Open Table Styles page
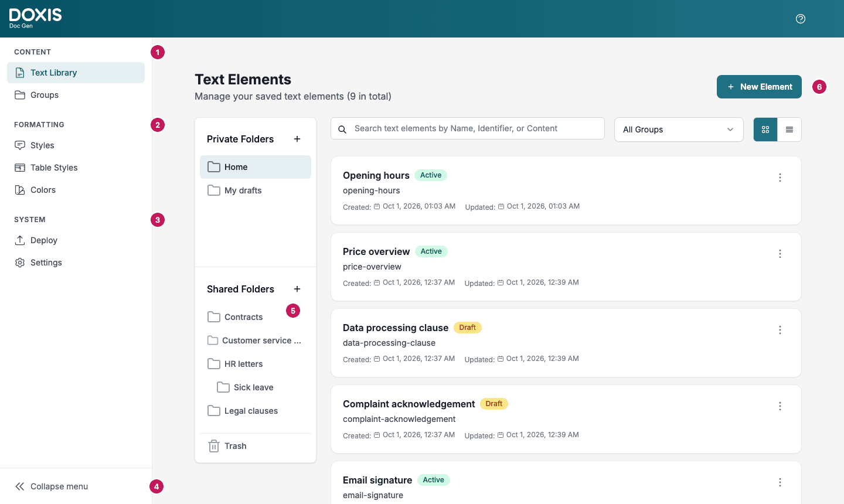Image resolution: width=844 pixels, height=504 pixels. point(76,168)
